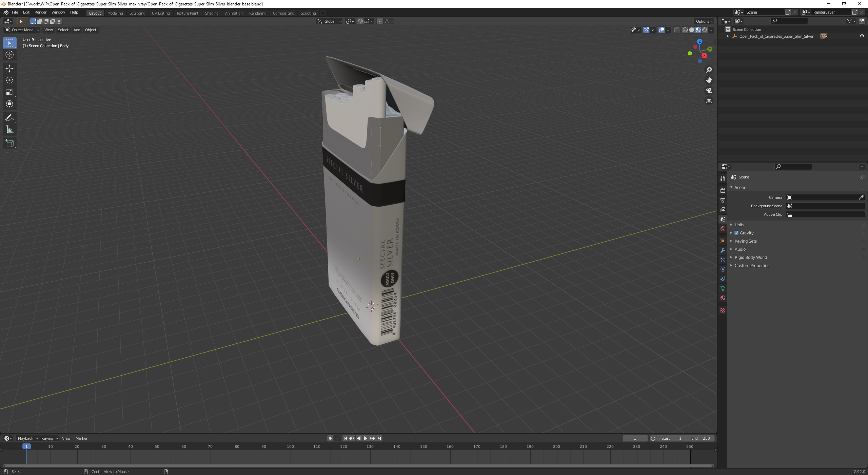Click the Select Box tool icon
Viewport: 868px width, 475px height.
(9, 43)
